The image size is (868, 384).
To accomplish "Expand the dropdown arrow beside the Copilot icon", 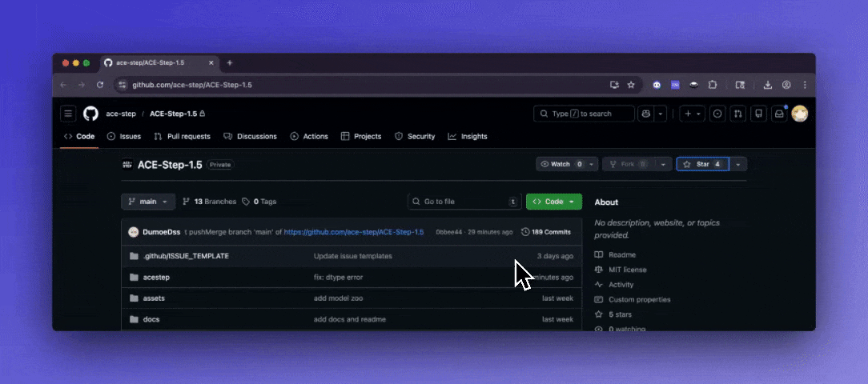I will (x=661, y=114).
